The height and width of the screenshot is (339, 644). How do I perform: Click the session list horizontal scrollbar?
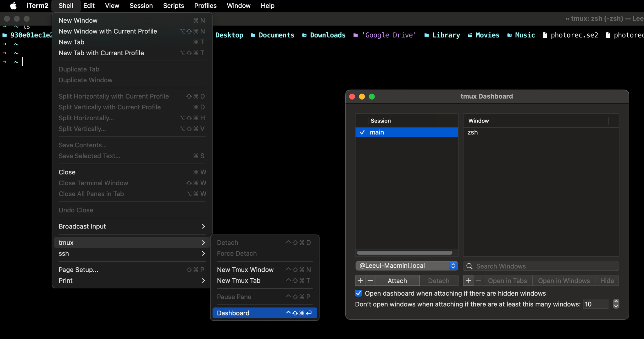(405, 253)
